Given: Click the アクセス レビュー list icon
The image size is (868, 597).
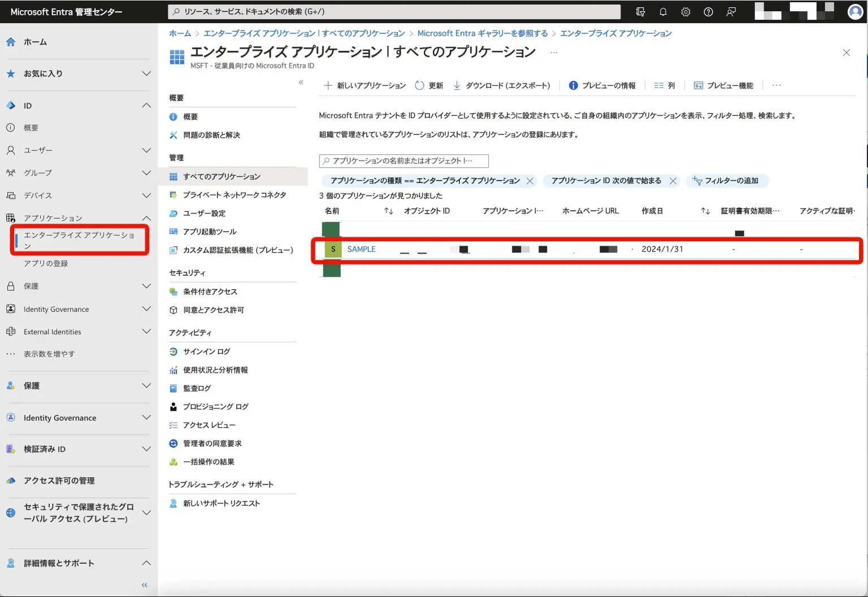Looking at the screenshot, I should click(x=173, y=425).
